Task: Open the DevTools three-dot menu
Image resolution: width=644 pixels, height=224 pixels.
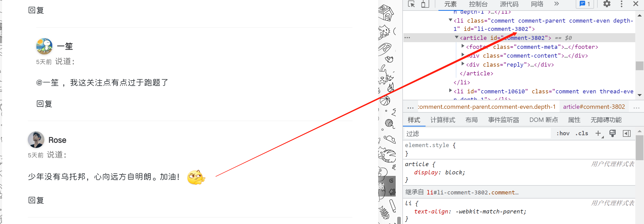Action: click(x=622, y=4)
